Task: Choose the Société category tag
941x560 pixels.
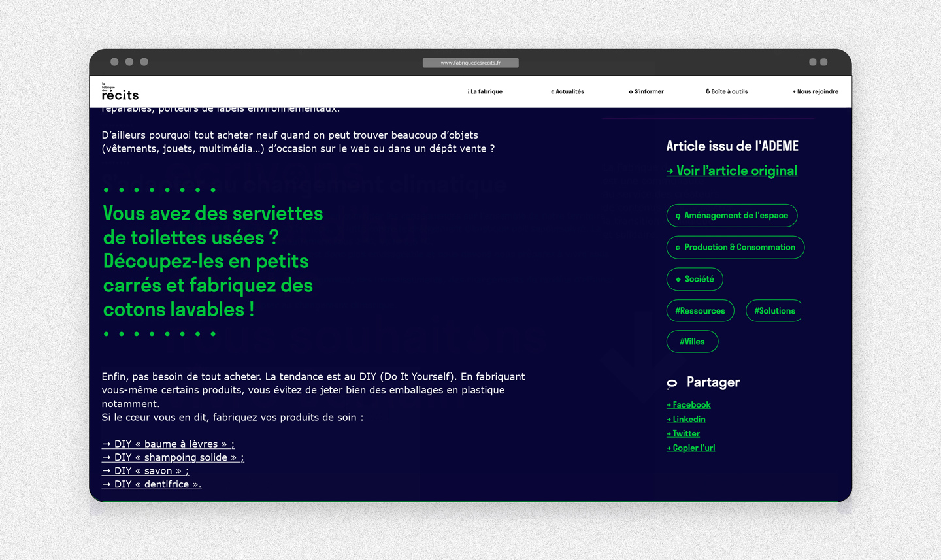Action: coord(695,279)
